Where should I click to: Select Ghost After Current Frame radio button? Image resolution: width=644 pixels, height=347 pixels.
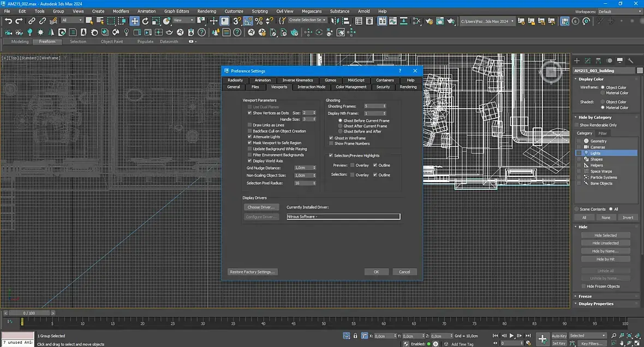[341, 126]
